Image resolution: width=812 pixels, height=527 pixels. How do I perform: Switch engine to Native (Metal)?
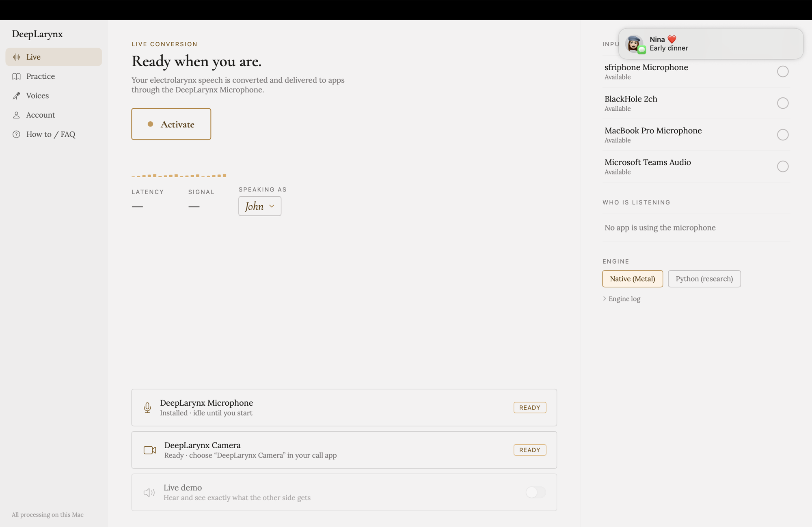pyautogui.click(x=633, y=279)
